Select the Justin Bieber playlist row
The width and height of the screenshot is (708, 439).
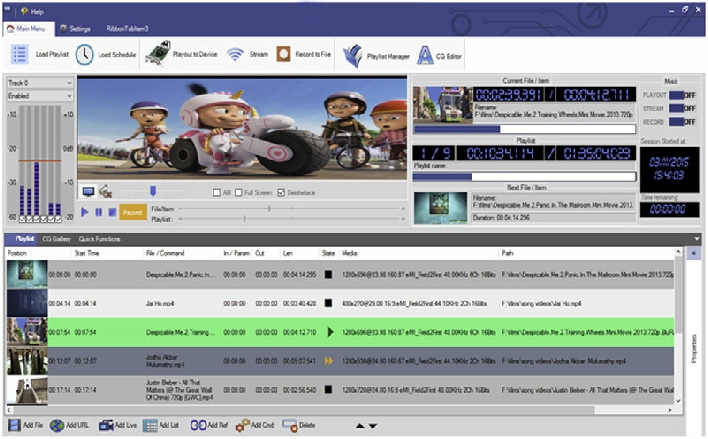click(340, 390)
